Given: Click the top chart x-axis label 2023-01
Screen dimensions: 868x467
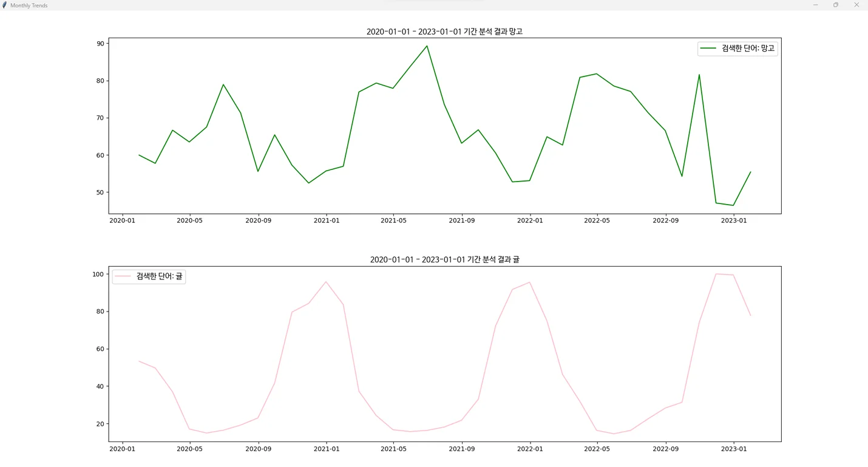Looking at the screenshot, I should pyautogui.click(x=733, y=221).
